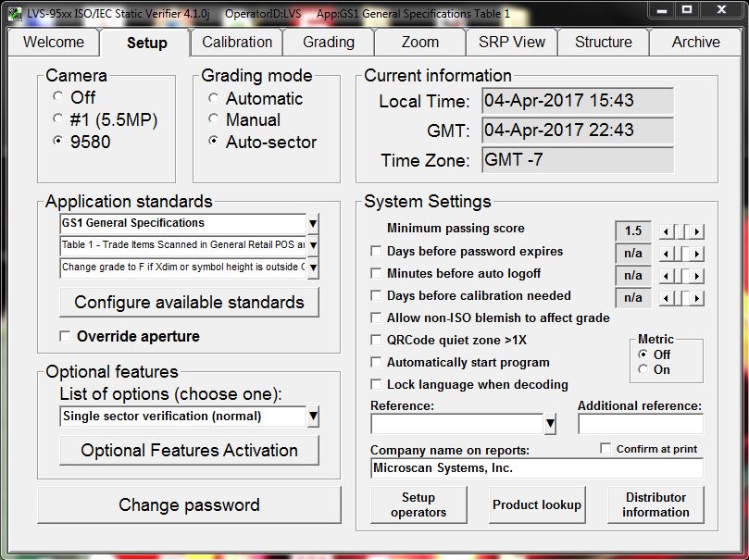Minimize the verifier window
The image size is (749, 560).
pyautogui.click(x=662, y=10)
